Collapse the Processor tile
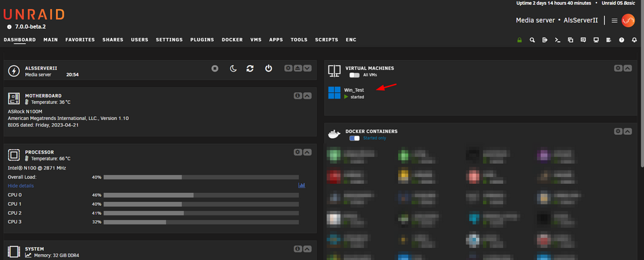This screenshot has width=644, height=260. (307, 152)
